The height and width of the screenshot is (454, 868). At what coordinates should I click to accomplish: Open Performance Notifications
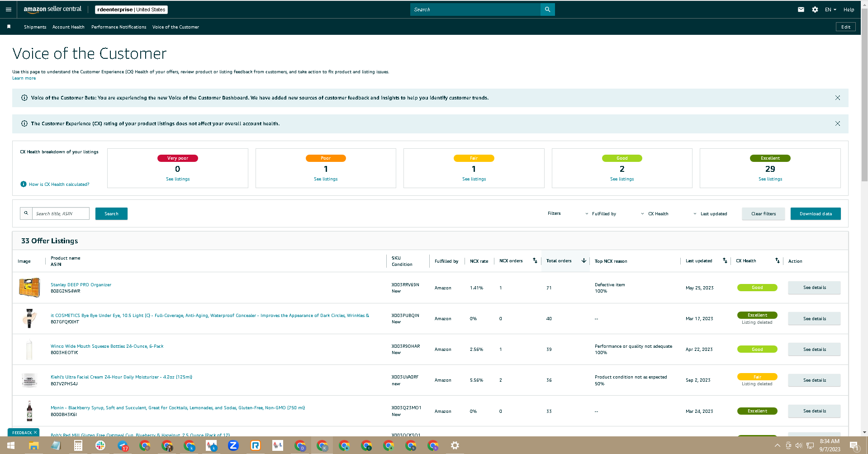(x=119, y=27)
